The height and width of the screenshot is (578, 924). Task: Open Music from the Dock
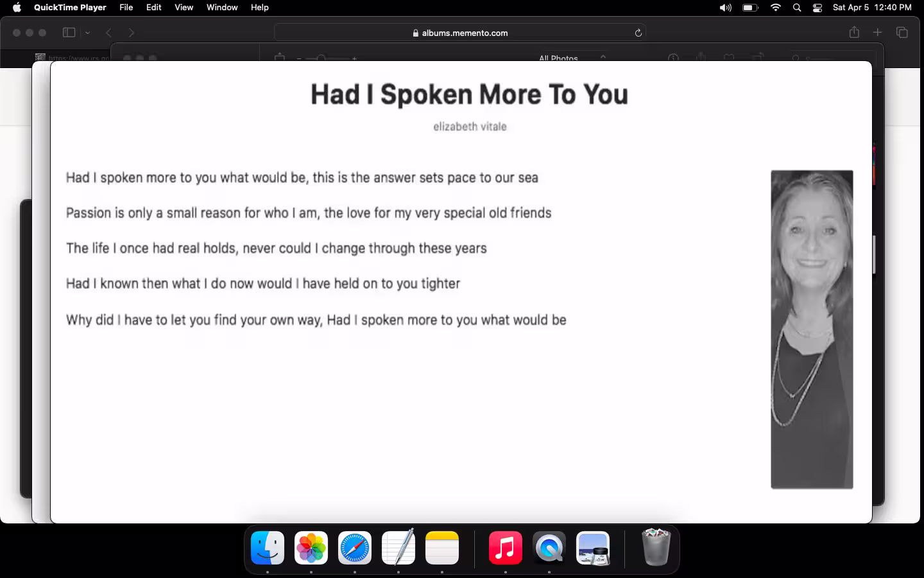506,548
